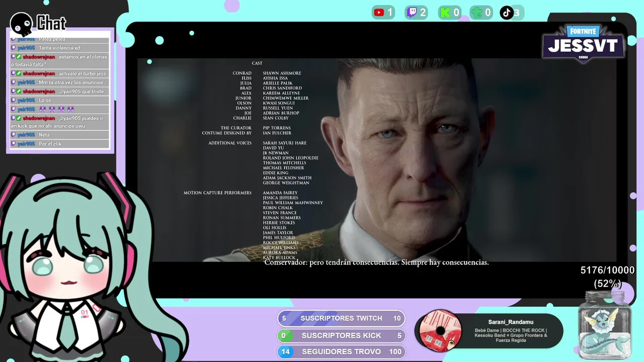This screenshot has width=644, height=362.
Task: Click Twitch badge on 'Neta' message
Action: click(x=14, y=135)
